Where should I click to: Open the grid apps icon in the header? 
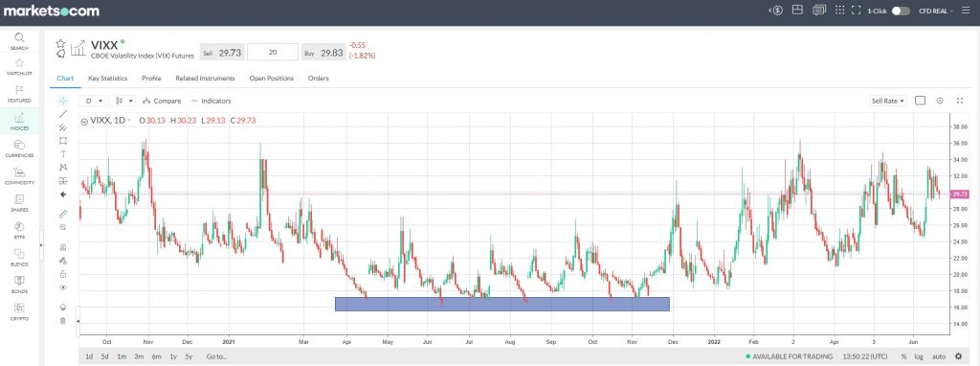pyautogui.click(x=840, y=11)
